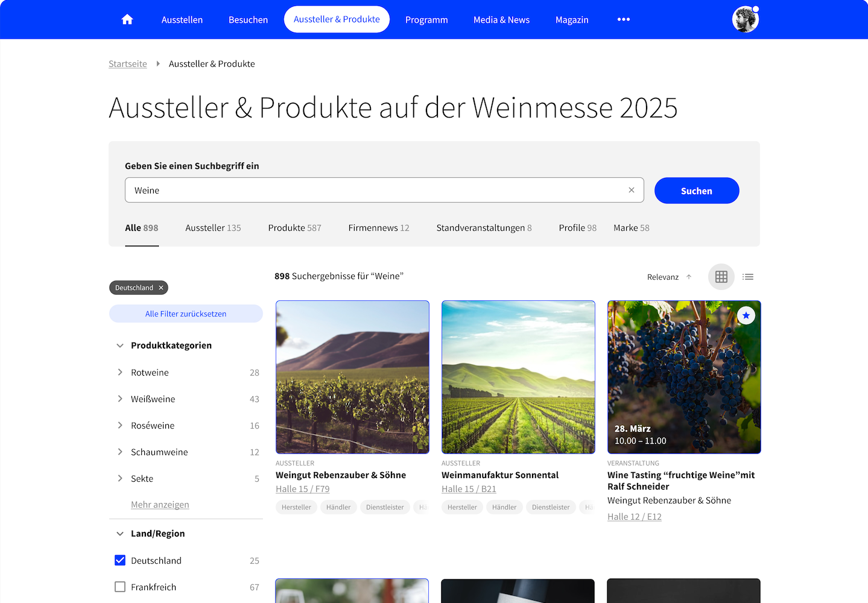The height and width of the screenshot is (603, 868).
Task: Open the Halle 15 / F79 link
Action: pyautogui.click(x=303, y=489)
